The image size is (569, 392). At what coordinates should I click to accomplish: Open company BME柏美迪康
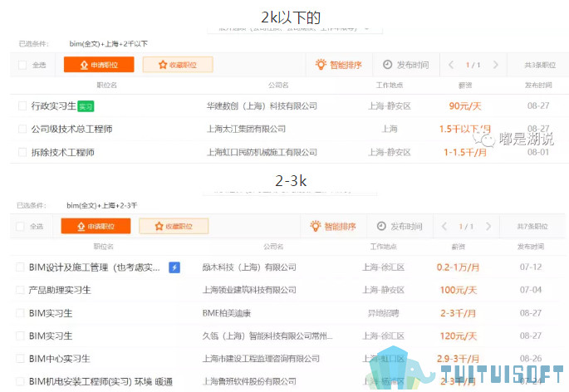coord(227,313)
